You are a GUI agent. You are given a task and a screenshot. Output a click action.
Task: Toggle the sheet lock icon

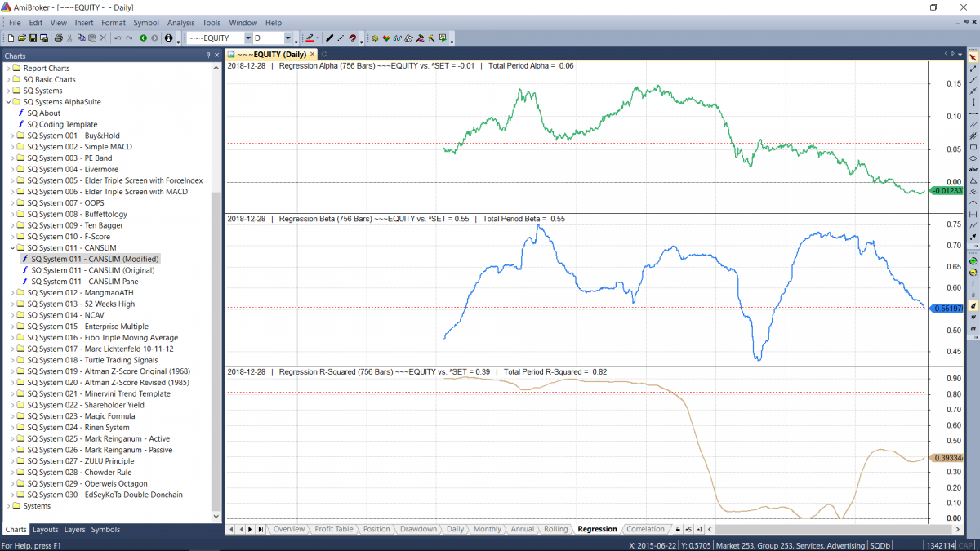678,530
